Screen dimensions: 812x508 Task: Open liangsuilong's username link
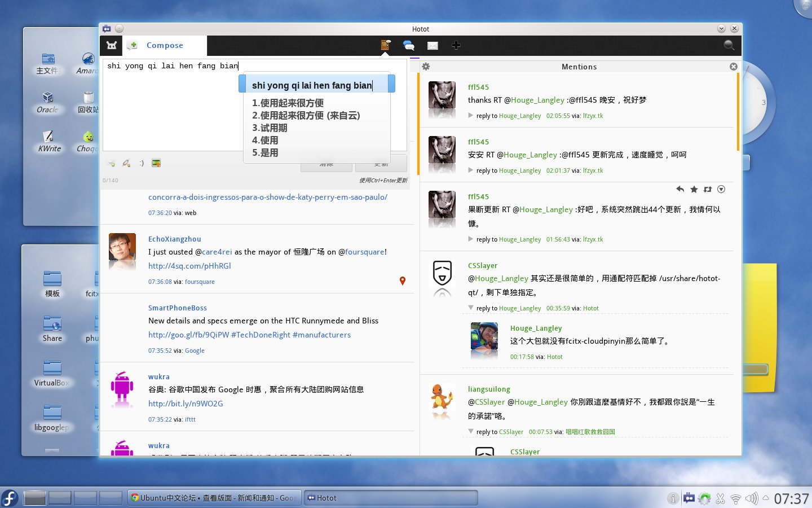pos(489,389)
